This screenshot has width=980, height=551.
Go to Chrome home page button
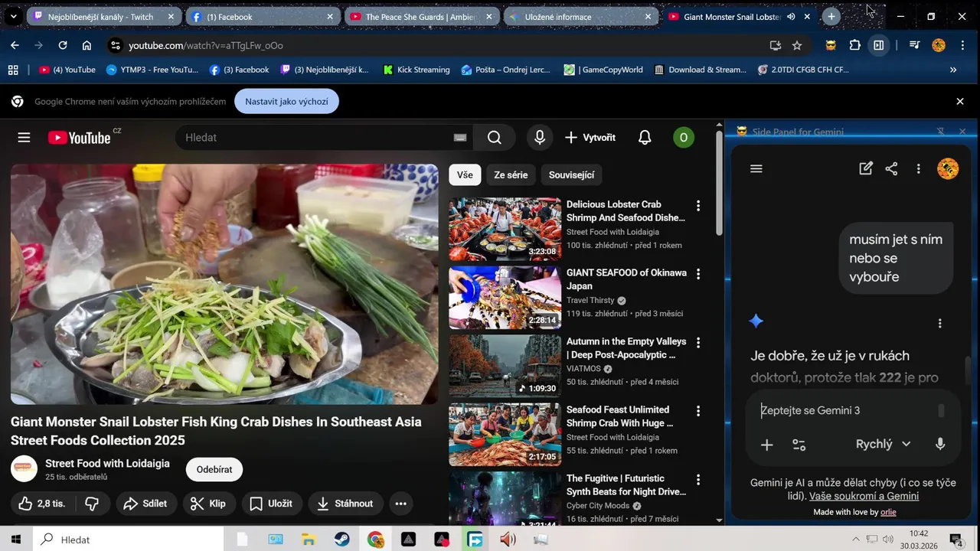click(x=87, y=45)
